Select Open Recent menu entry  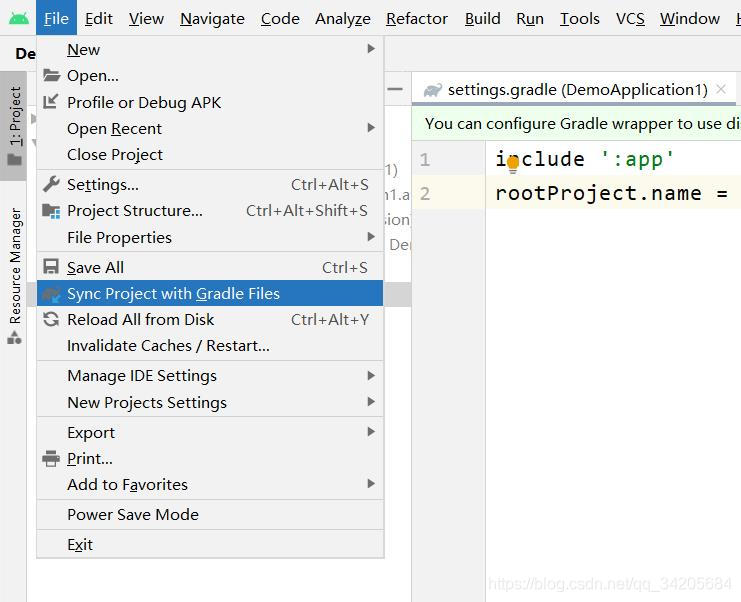coord(210,129)
